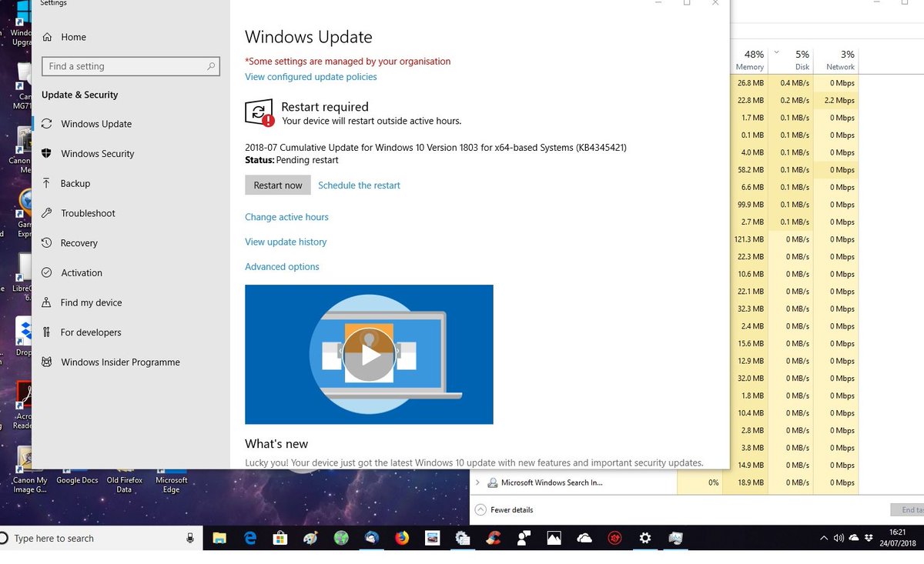The height and width of the screenshot is (564, 924).
Task: Click the red circular app on the taskbar
Action: pos(614,539)
